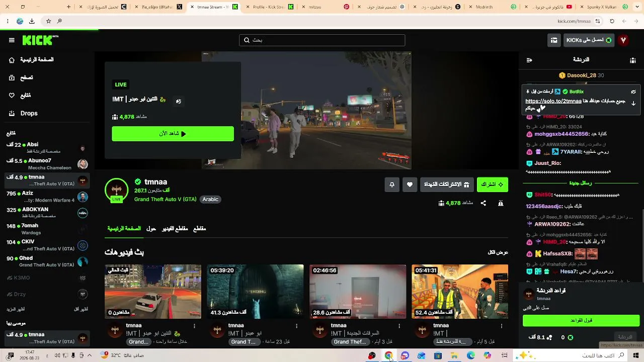644x362 pixels.
Task: Open Aziz channel in the sidebar
Action: point(47,197)
